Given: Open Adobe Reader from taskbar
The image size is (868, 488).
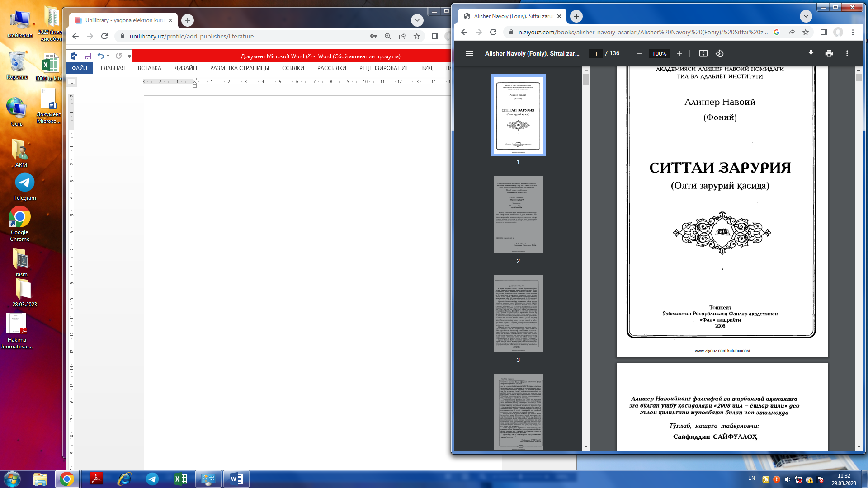Looking at the screenshot, I should [x=96, y=479].
